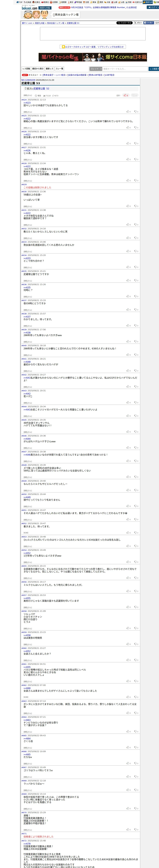The height and width of the screenshot is (868, 159).
Task: Click the thread title 武蔵塚公園 53
Action: tap(31, 83)
